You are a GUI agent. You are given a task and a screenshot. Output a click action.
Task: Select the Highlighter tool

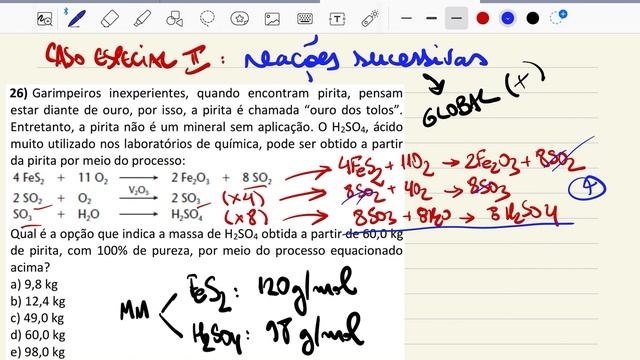point(142,19)
